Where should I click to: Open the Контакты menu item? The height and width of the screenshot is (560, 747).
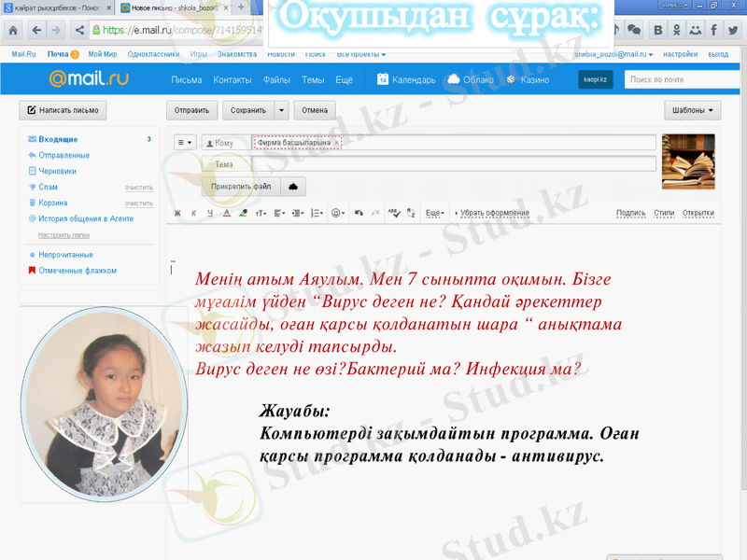point(233,80)
